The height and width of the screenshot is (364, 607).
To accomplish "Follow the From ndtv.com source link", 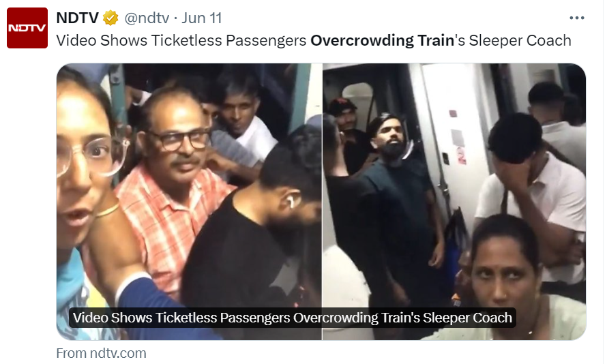I will pyautogui.click(x=102, y=353).
